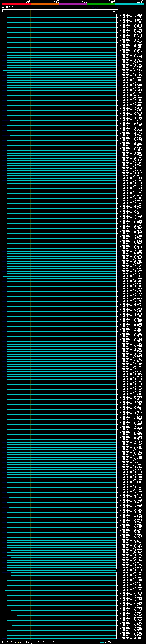Click the red 20% color legend segment
The width and height of the screenshot is (146, 644).
click(16, 4)
